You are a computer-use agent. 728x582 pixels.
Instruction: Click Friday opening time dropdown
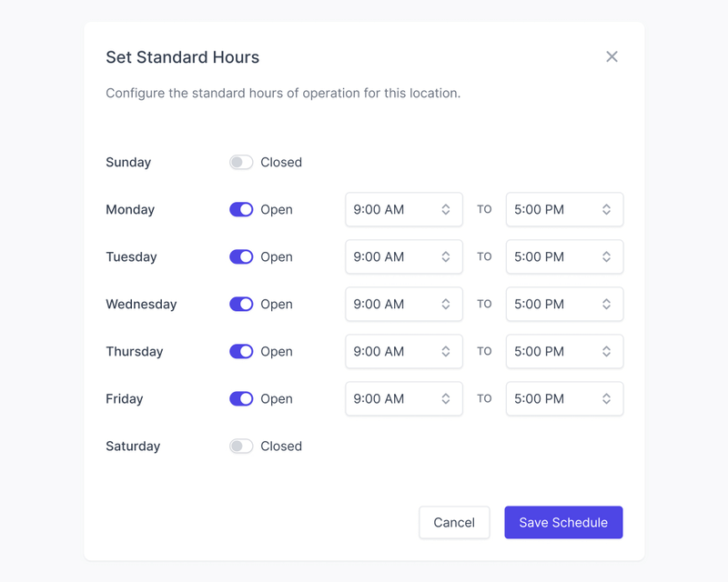[403, 399]
